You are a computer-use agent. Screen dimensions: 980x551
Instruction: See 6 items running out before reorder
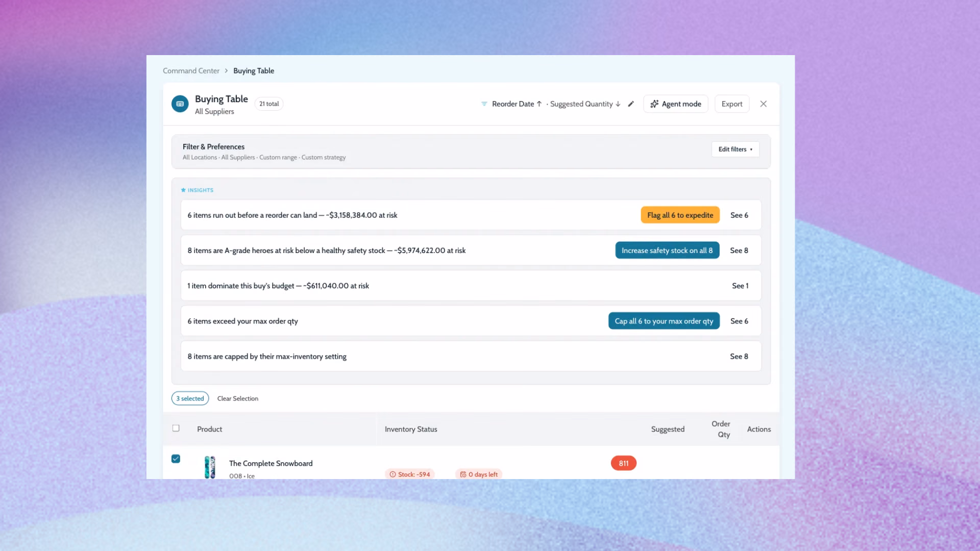739,215
